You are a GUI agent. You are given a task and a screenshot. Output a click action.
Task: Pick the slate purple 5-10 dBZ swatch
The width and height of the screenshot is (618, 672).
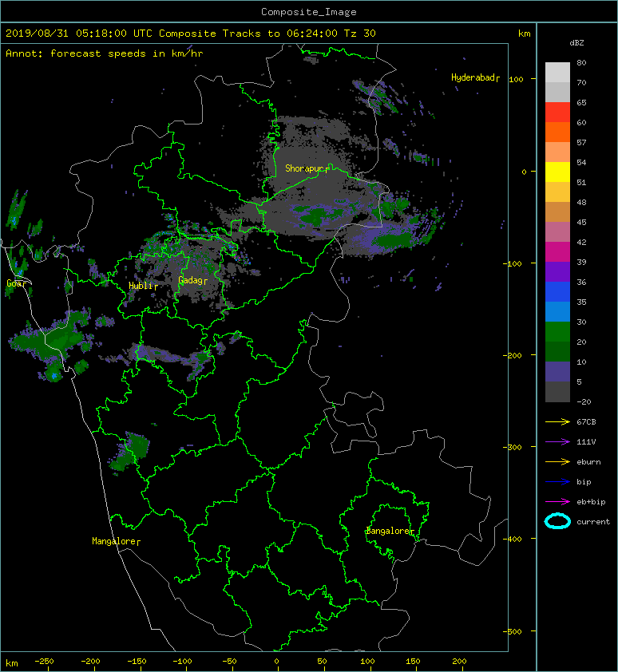point(557,371)
